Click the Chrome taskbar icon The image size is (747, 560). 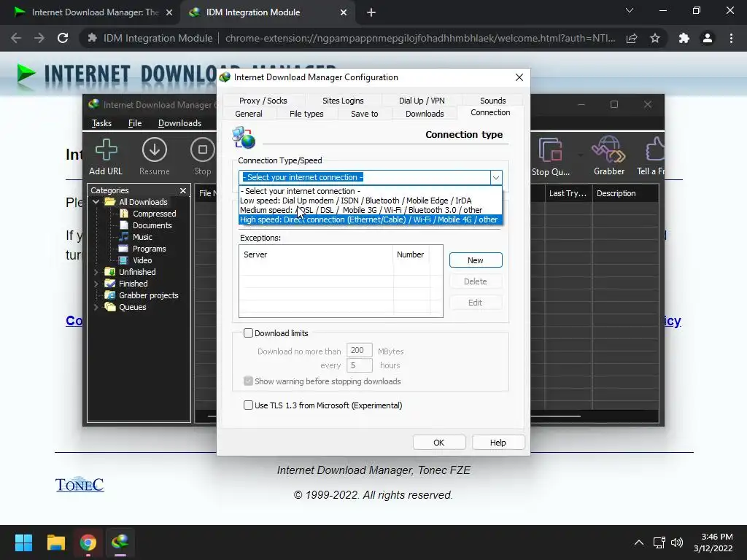click(x=88, y=542)
